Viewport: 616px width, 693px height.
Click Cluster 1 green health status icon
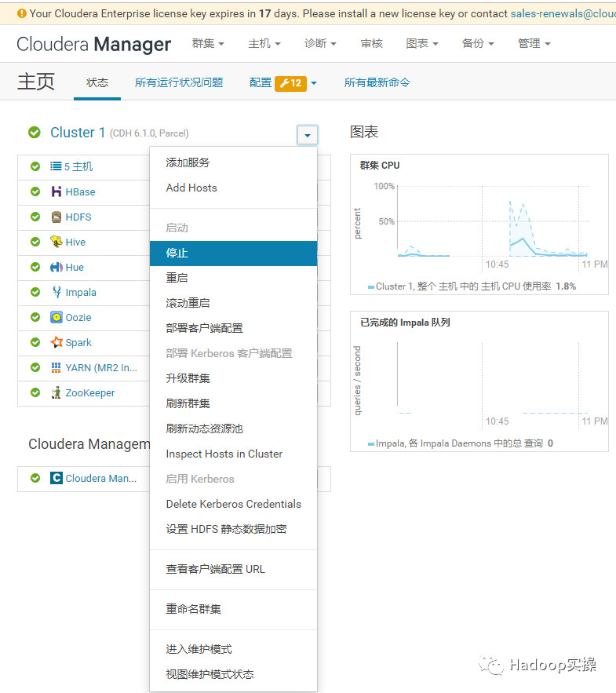(35, 132)
